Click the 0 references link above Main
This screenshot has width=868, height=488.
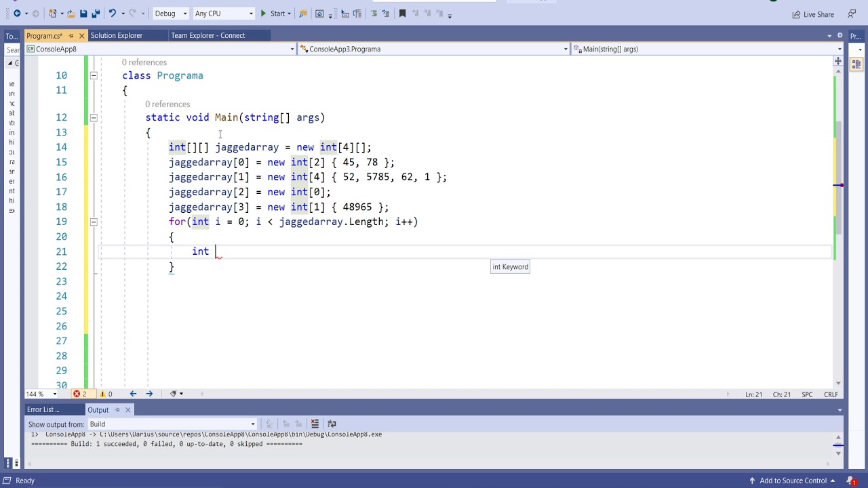pyautogui.click(x=167, y=104)
